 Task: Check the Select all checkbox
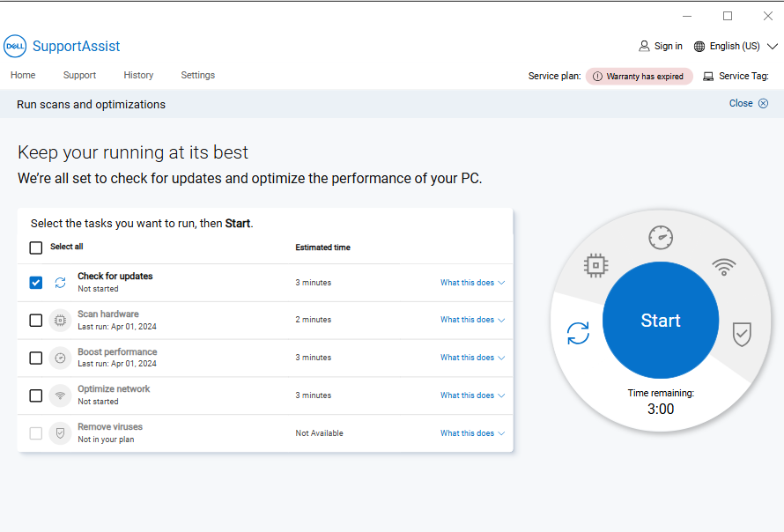36,248
